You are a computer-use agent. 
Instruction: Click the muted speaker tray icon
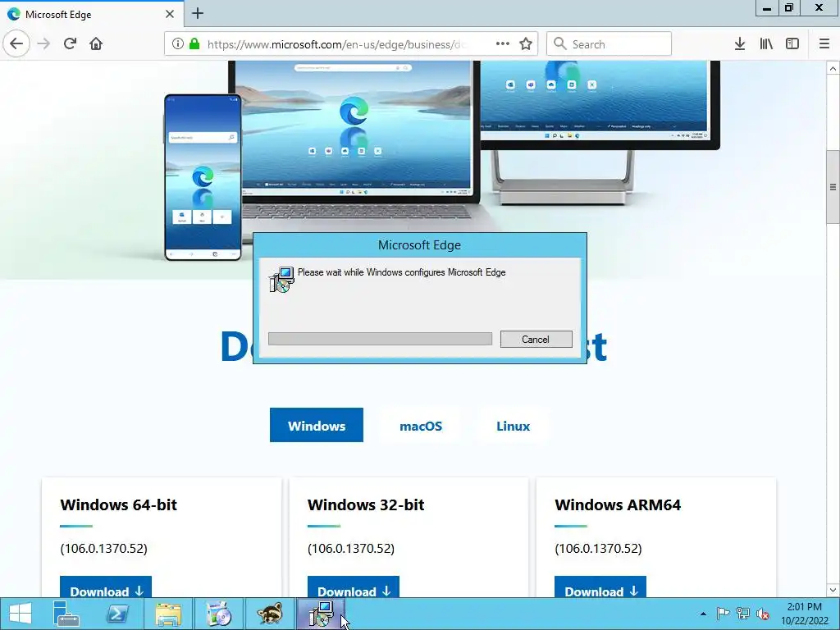click(x=763, y=614)
